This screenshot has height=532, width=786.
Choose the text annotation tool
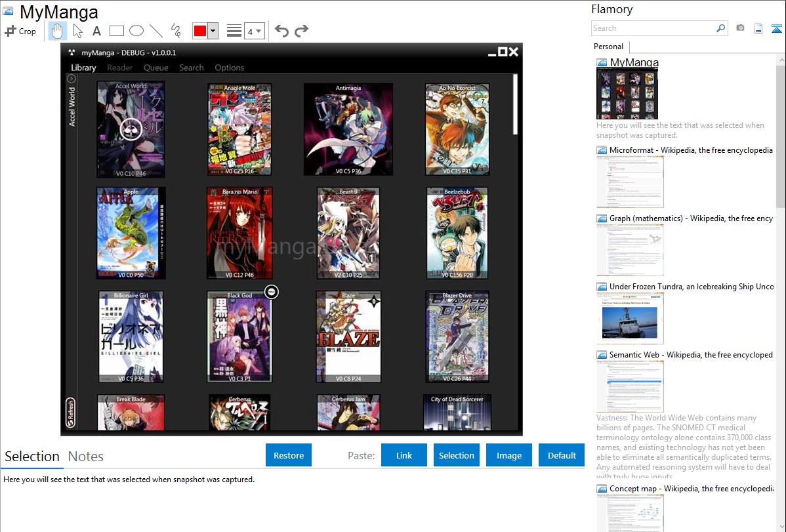click(96, 31)
